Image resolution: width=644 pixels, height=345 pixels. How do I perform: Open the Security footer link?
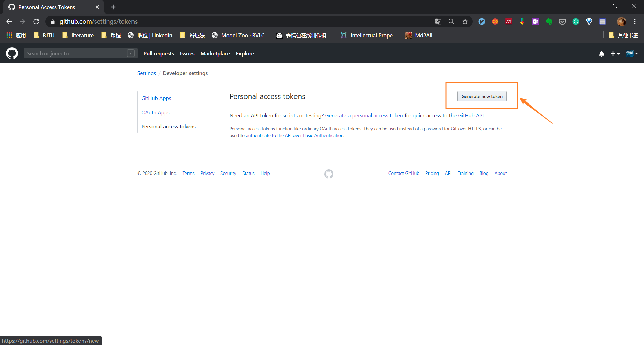pos(228,174)
